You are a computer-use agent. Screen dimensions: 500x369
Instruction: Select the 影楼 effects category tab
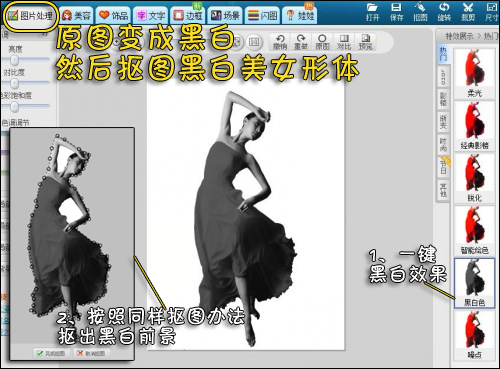point(443,99)
